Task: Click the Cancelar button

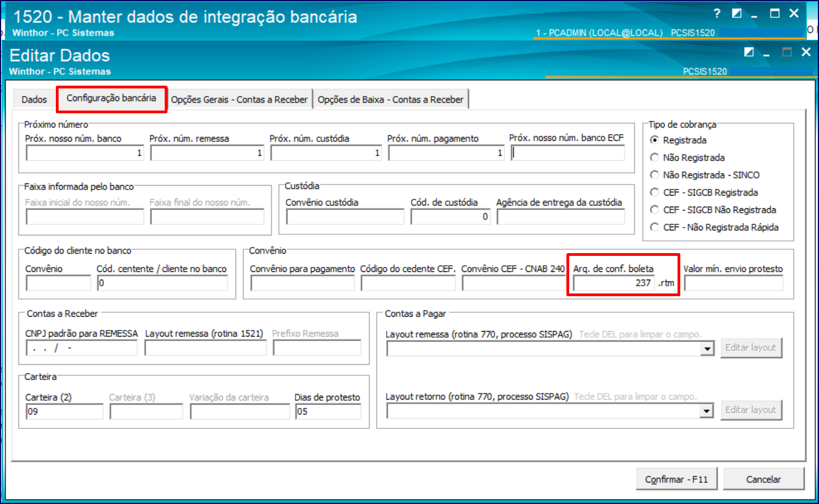Action: point(764,479)
